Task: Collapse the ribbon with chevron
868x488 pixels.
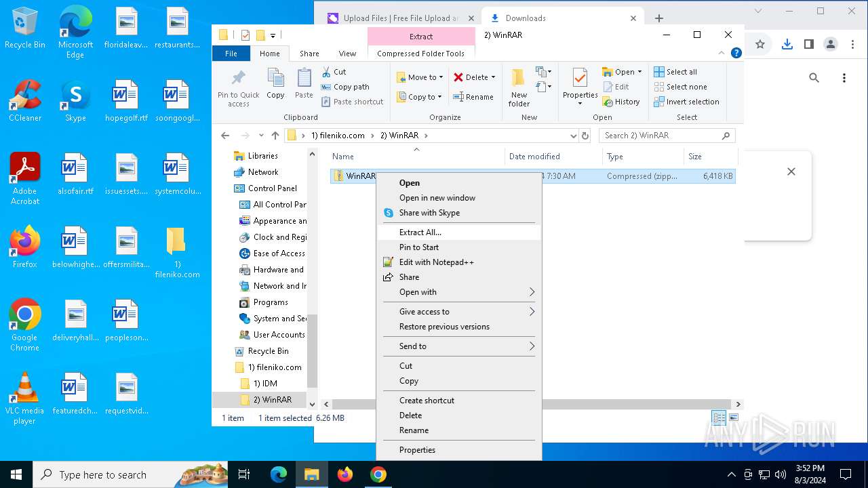Action: 722,53
